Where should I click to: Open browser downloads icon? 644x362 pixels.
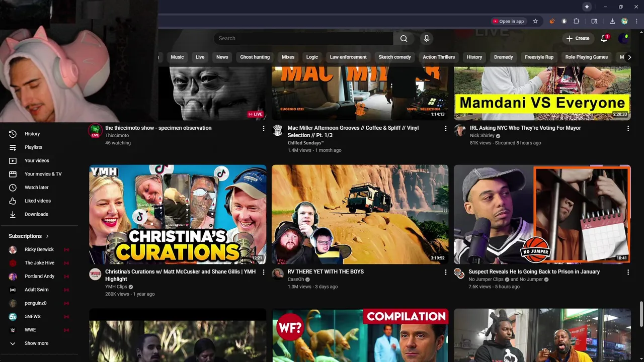coord(612,21)
